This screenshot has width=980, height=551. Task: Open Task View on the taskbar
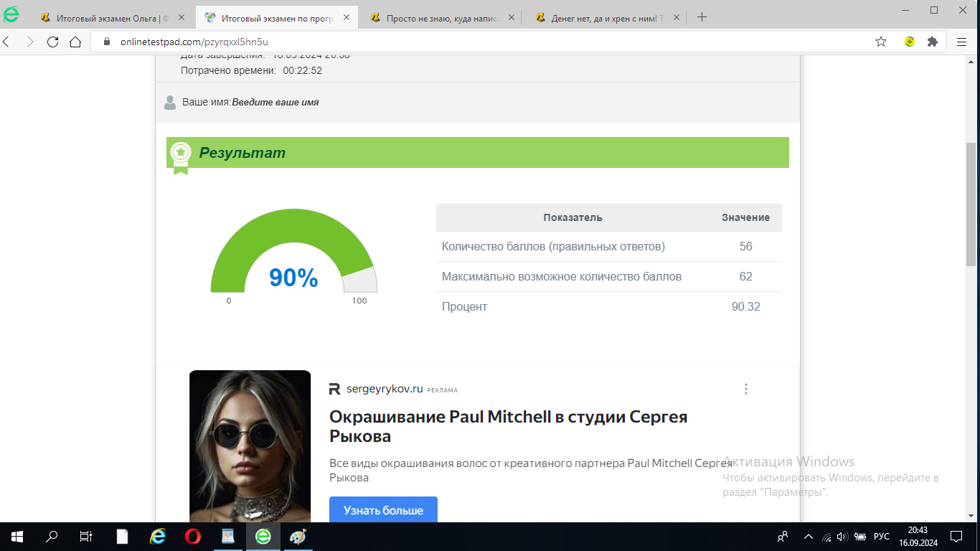tap(85, 537)
